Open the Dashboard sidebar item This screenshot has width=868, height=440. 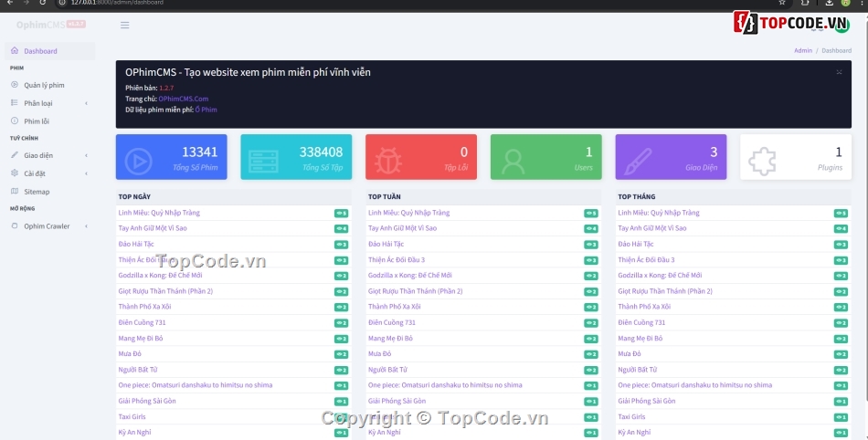pyautogui.click(x=49, y=51)
